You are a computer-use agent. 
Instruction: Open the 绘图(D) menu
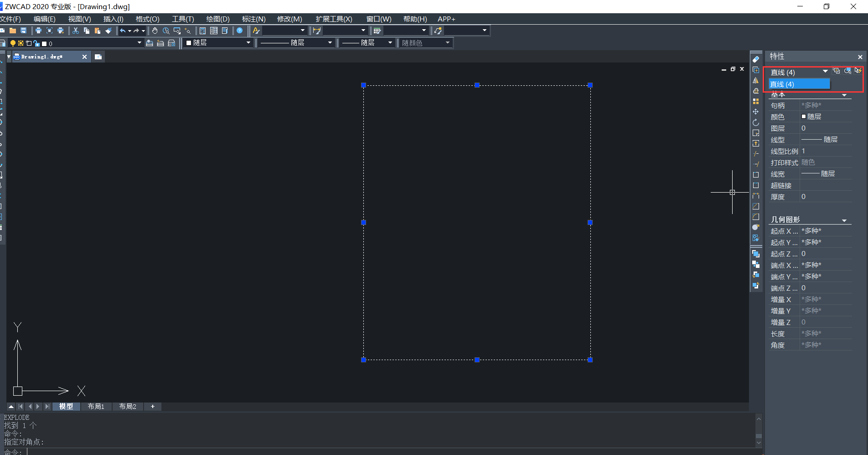pyautogui.click(x=217, y=19)
